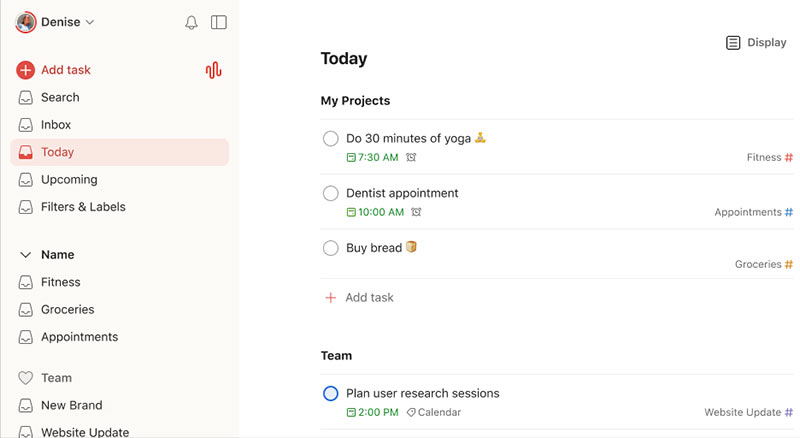The width and height of the screenshot is (800, 438).
Task: Click the Calendar label on research task
Action: pos(434,412)
